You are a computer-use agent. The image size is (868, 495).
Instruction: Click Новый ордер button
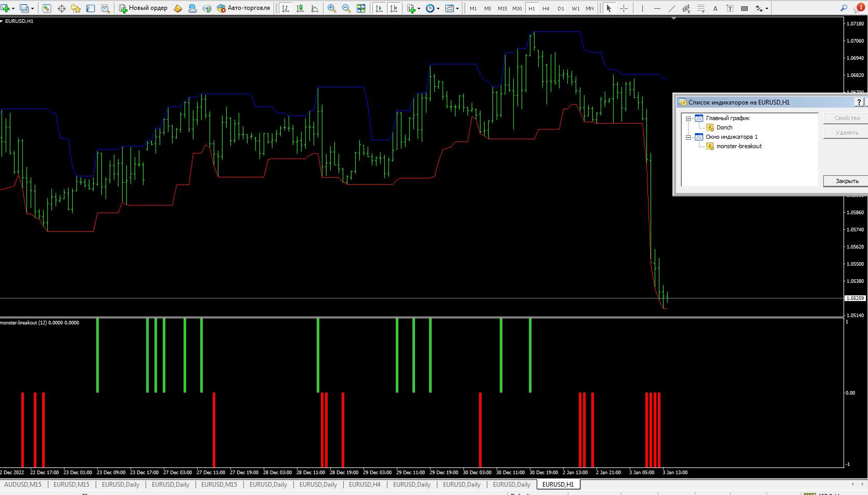(x=144, y=8)
